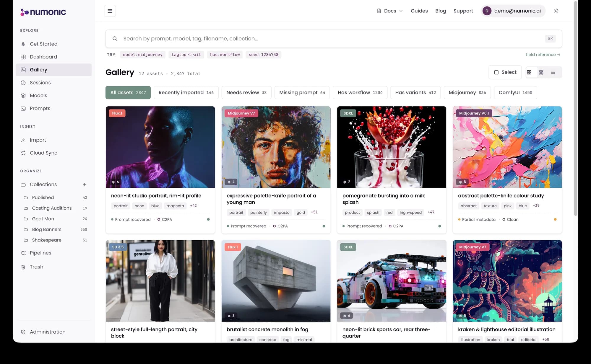The height and width of the screenshot is (364, 591).
Task: Add a new collection with plus icon
Action: click(85, 185)
